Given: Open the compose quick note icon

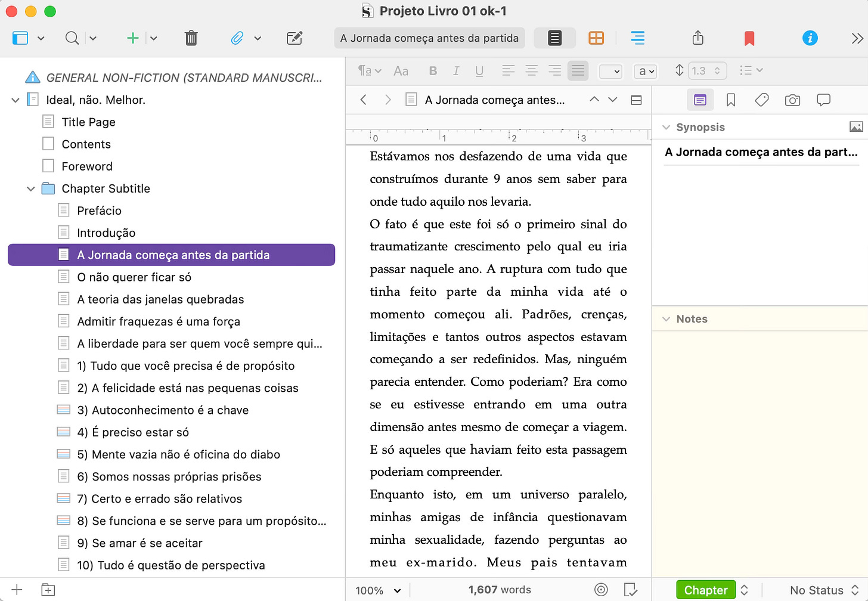Looking at the screenshot, I should point(294,38).
